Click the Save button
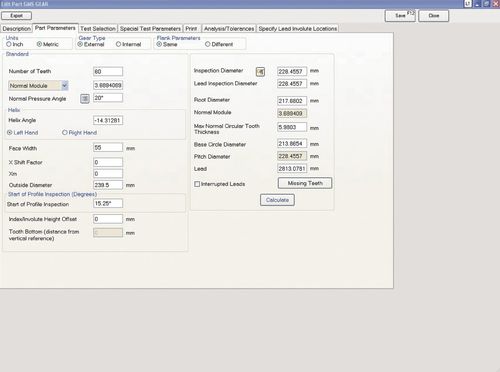Screen dimensions: 500x372 [400, 16]
